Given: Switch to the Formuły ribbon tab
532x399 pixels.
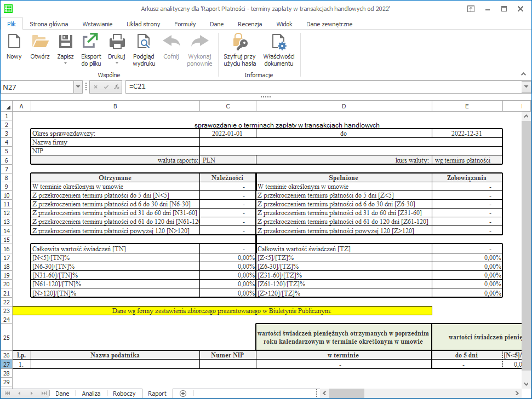Looking at the screenshot, I should coord(185,24).
